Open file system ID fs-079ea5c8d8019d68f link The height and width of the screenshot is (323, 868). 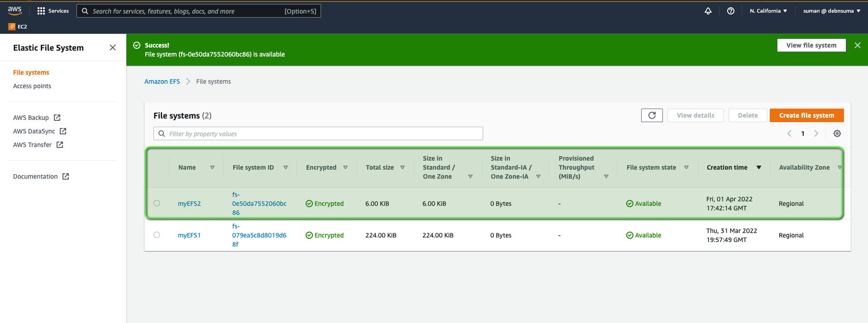click(x=259, y=235)
